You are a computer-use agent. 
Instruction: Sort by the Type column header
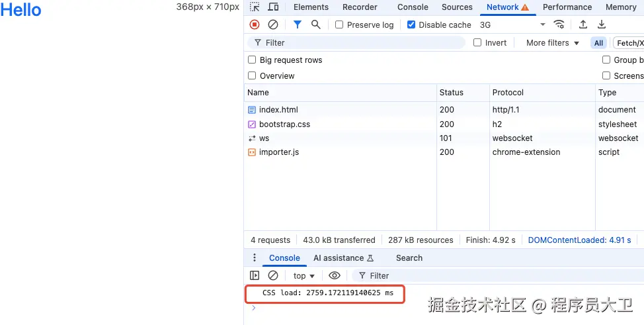(620, 93)
